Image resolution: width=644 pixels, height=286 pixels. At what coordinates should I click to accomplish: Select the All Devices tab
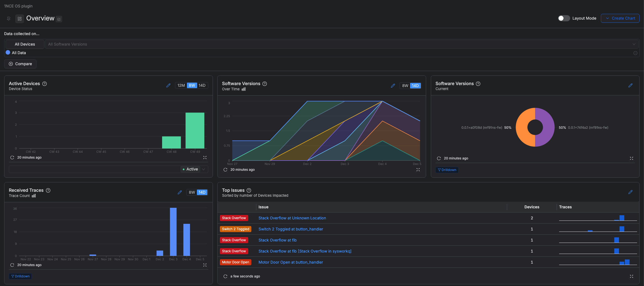(25, 44)
